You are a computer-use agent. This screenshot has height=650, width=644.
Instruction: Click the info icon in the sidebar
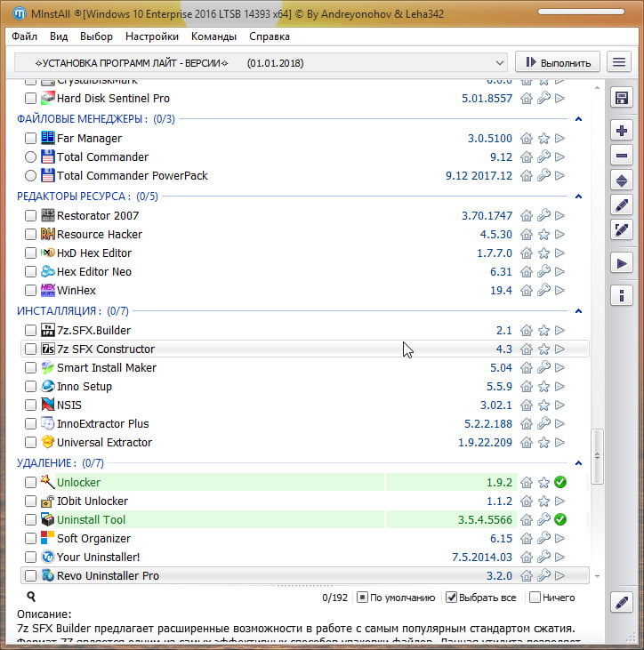pos(622,295)
